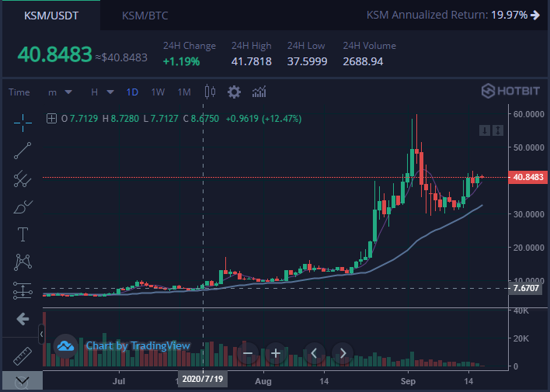Click the annualized return arrow icon
The width and height of the screenshot is (550, 392).
(x=535, y=15)
